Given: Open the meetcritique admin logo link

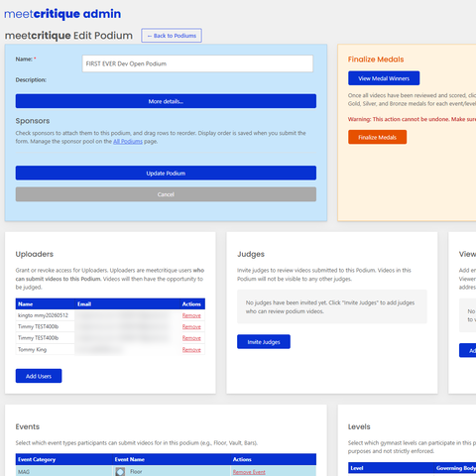Looking at the screenshot, I should pyautogui.click(x=62, y=14).
